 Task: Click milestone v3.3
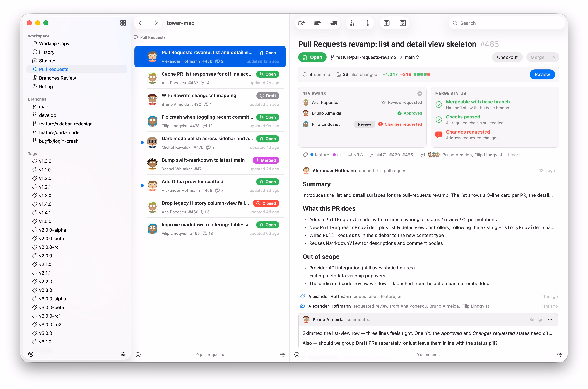358,155
